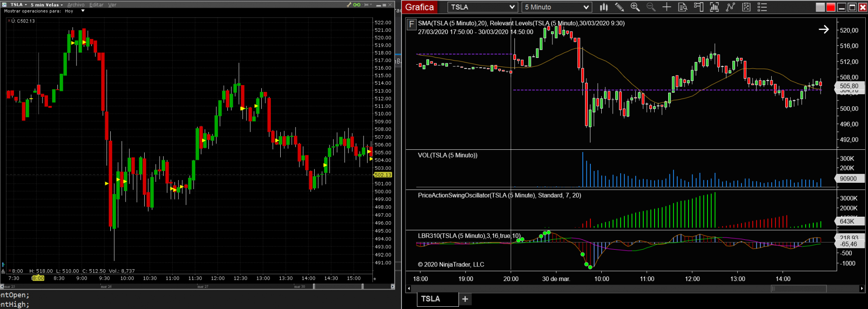
Task: Toggle the F freeze button on chart
Action: point(411,24)
